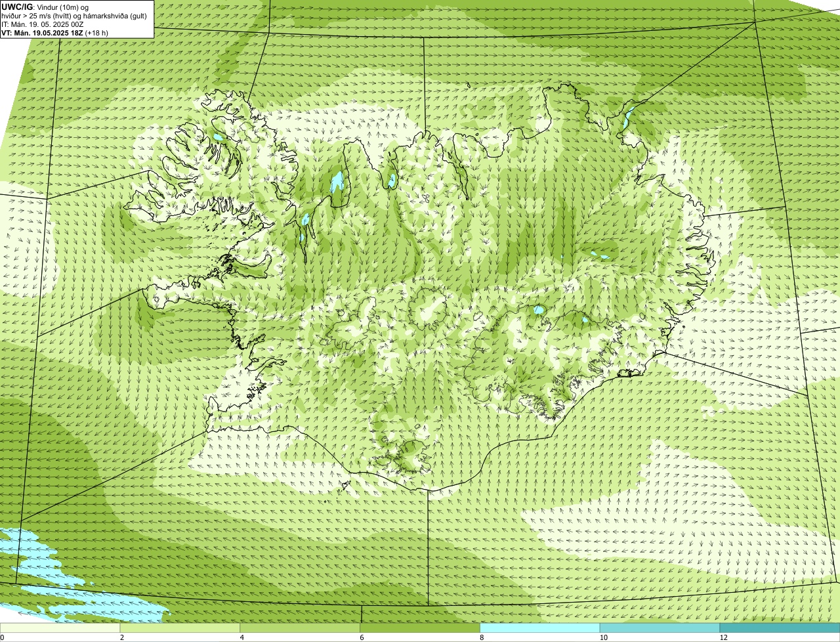Image resolution: width=840 pixels, height=642 pixels.
Task: Click the 2–4 light green legend swatch
Action: (180, 628)
